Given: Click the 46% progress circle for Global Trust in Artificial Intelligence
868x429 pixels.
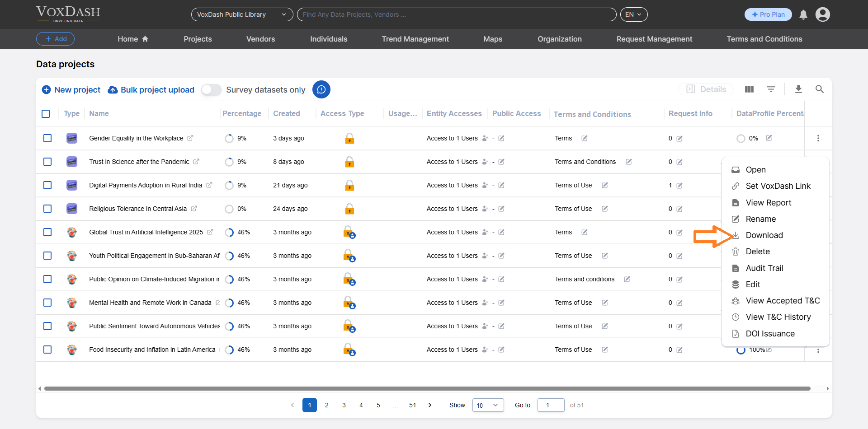Looking at the screenshot, I should click(229, 232).
